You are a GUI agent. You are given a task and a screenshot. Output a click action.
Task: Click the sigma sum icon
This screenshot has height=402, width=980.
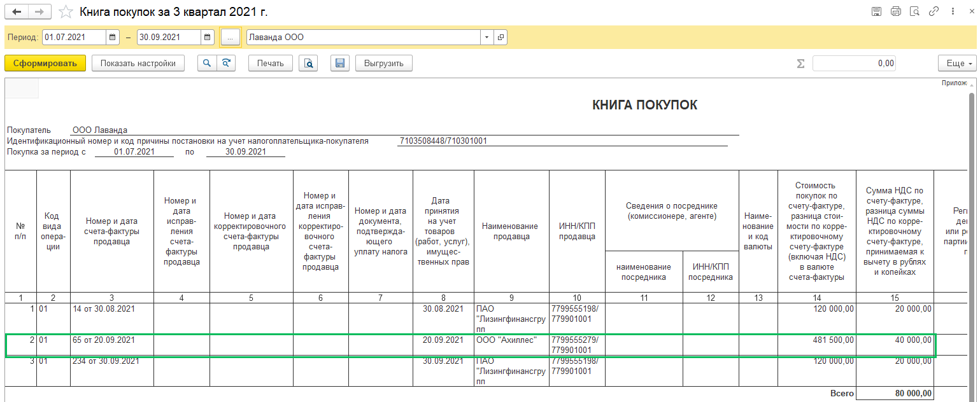800,64
